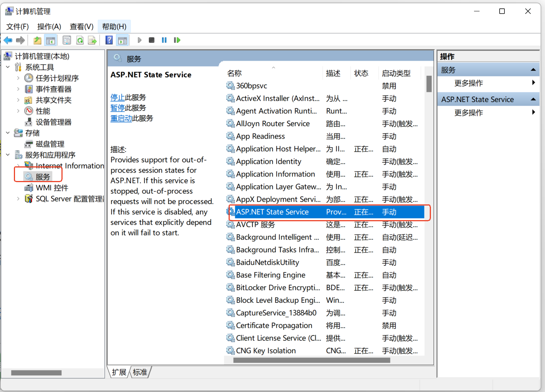Select Internet Information node in tree

click(x=64, y=166)
